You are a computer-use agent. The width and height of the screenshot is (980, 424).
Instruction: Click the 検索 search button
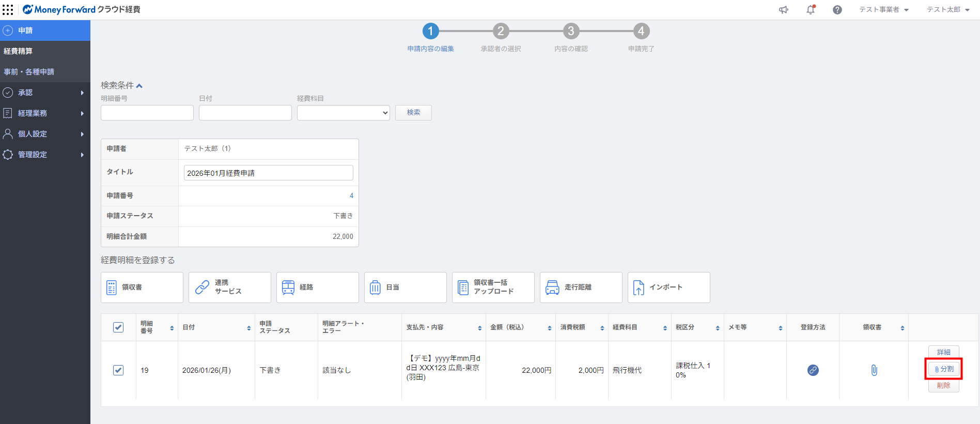click(413, 113)
